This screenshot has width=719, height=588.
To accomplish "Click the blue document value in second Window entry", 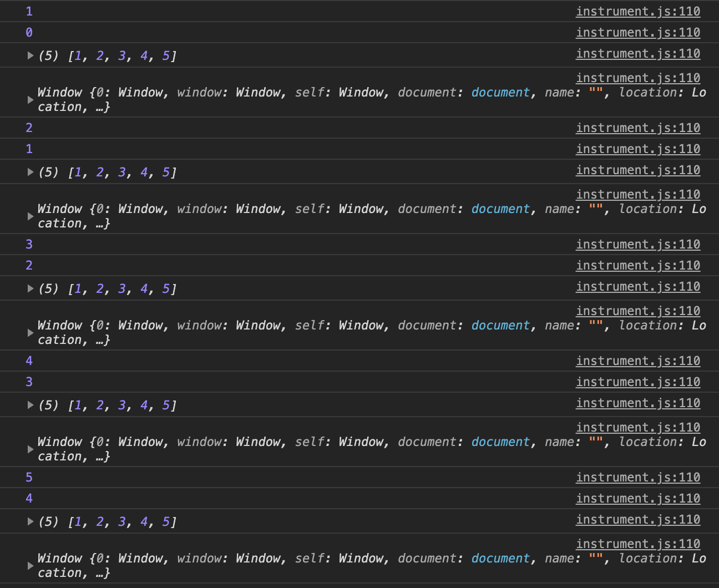I will coord(500,209).
